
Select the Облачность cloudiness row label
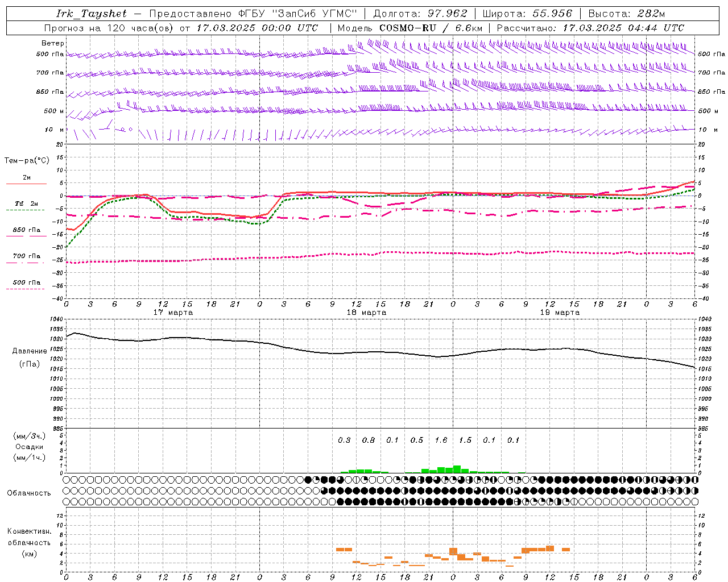coord(29,493)
